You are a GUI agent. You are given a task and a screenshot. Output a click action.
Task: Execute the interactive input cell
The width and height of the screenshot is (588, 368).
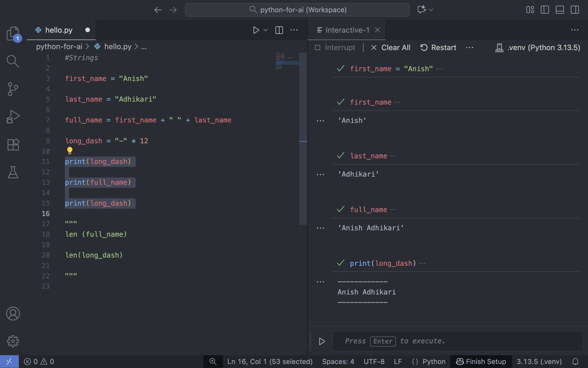pyautogui.click(x=322, y=341)
